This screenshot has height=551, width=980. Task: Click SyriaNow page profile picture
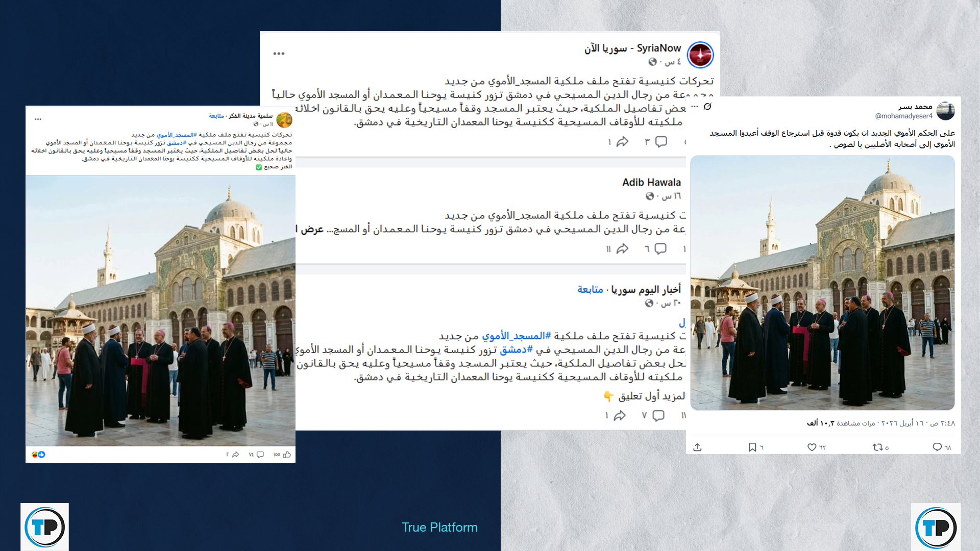(x=700, y=55)
